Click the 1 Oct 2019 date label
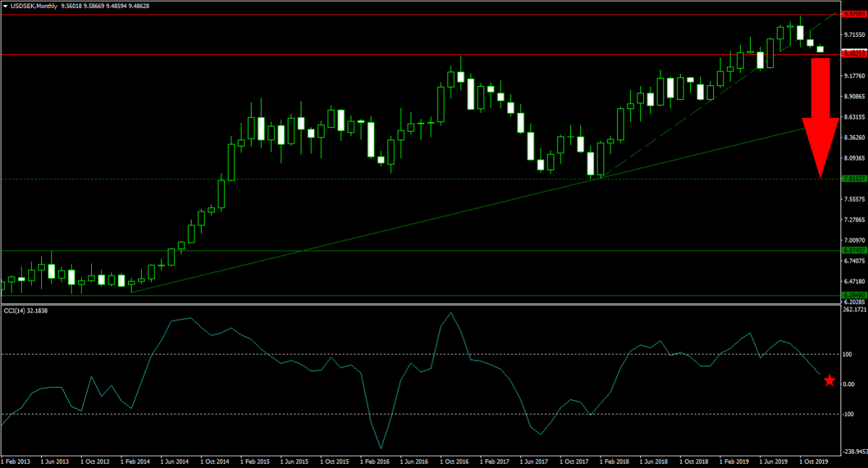Screen dimensions: 868x468 click(814, 460)
